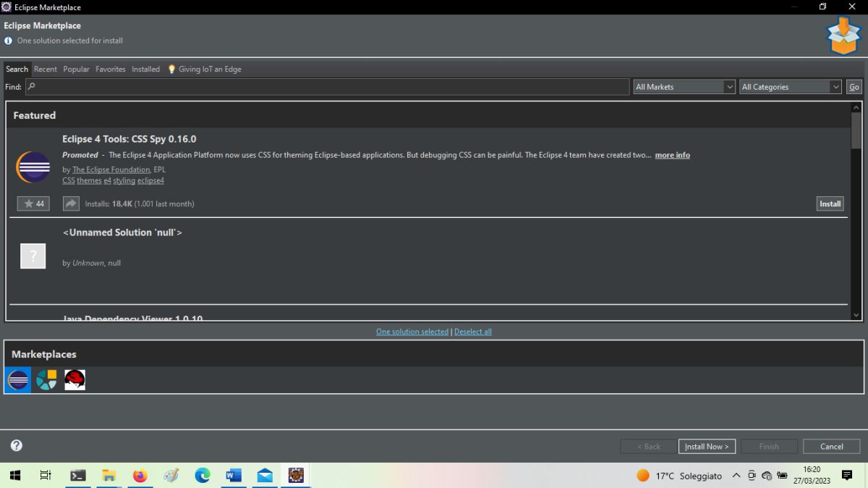Viewport: 868px width, 488px height.
Task: Switch to the Popular tab
Action: point(76,69)
